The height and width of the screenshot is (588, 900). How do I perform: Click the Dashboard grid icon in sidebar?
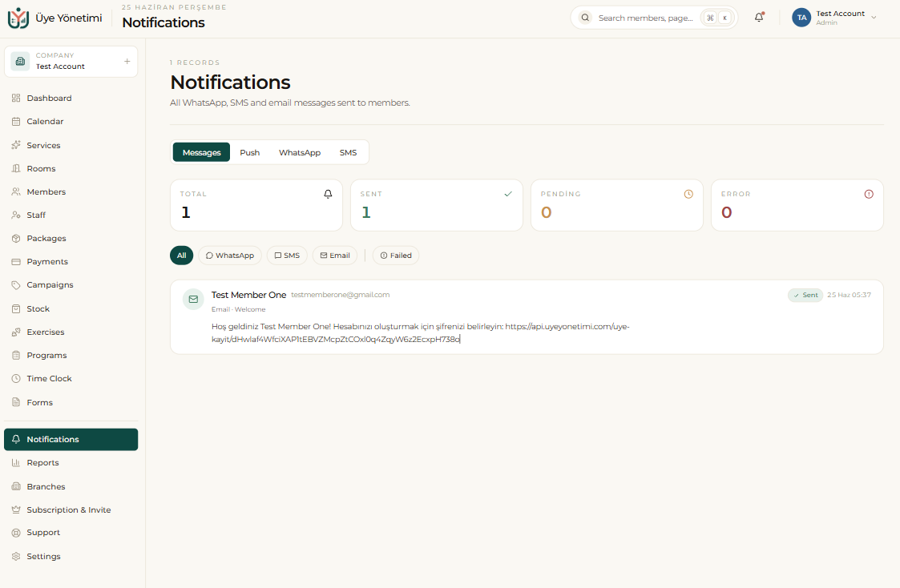tap(16, 98)
